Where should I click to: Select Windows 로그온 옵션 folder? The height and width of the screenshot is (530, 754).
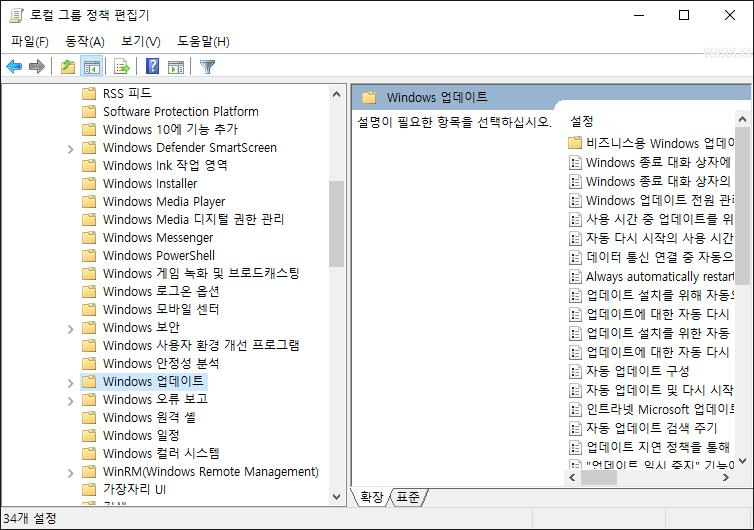(161, 291)
